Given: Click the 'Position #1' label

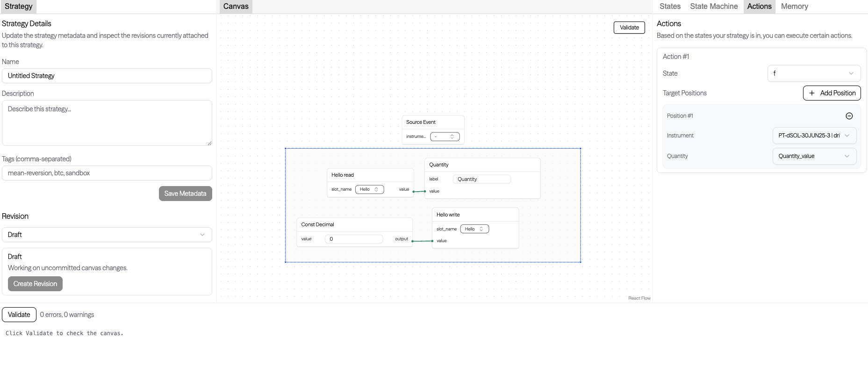Looking at the screenshot, I should click(680, 116).
